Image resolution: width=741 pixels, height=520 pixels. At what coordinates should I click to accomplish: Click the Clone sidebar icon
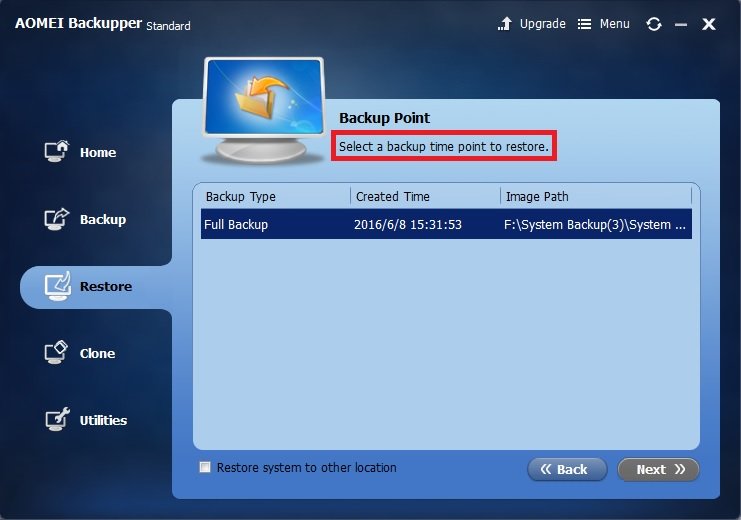pyautogui.click(x=57, y=353)
